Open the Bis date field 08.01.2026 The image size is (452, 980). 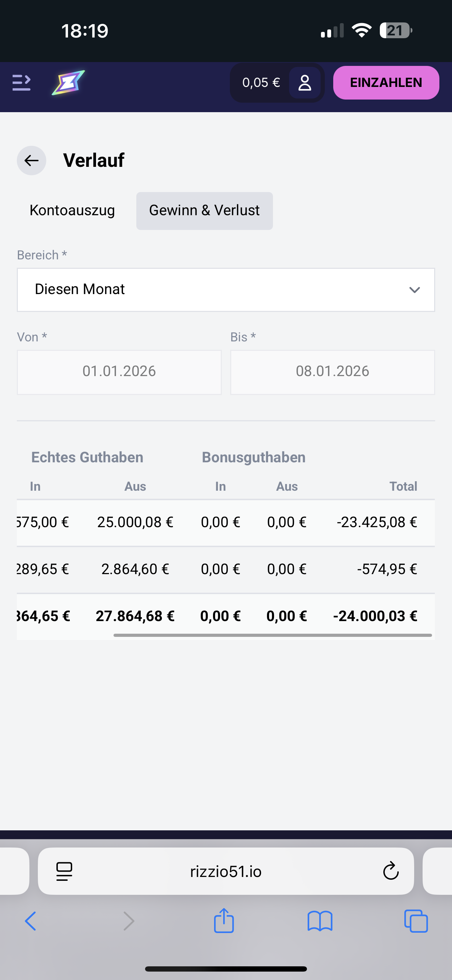coord(332,372)
